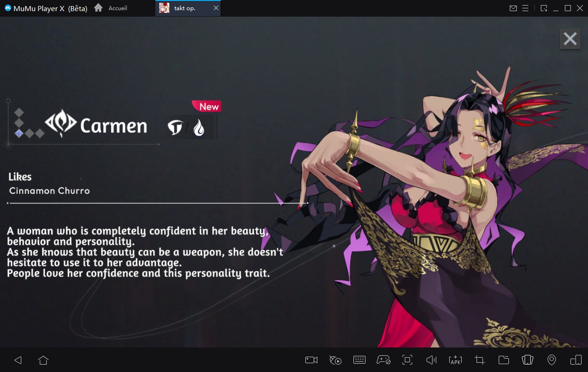Adjust volume with the speaker icon

point(431,360)
